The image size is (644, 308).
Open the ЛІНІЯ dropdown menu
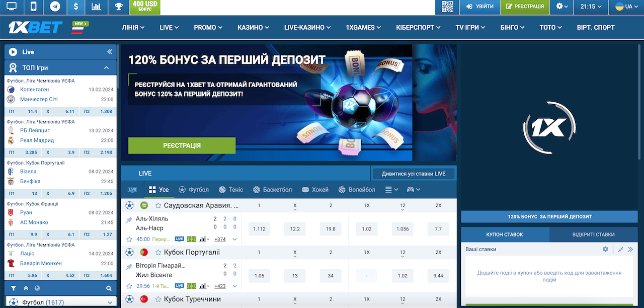[133, 27]
